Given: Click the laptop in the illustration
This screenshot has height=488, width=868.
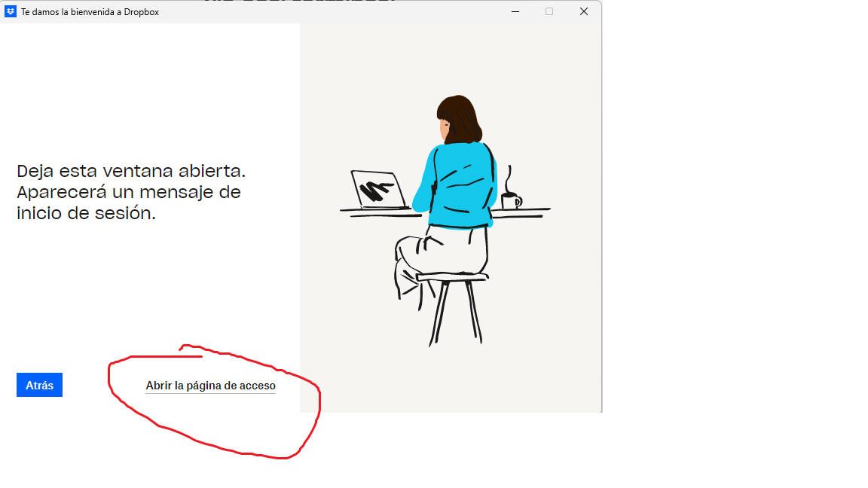Looking at the screenshot, I should coord(378,190).
